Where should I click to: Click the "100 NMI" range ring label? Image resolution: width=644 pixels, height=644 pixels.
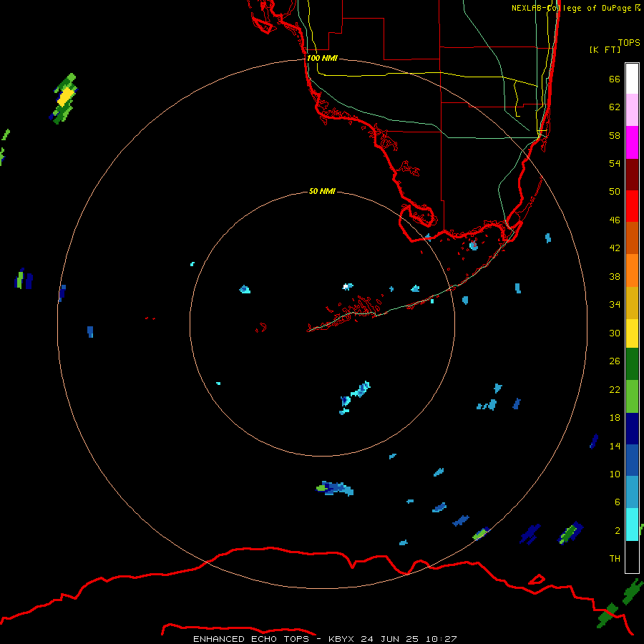point(323,58)
